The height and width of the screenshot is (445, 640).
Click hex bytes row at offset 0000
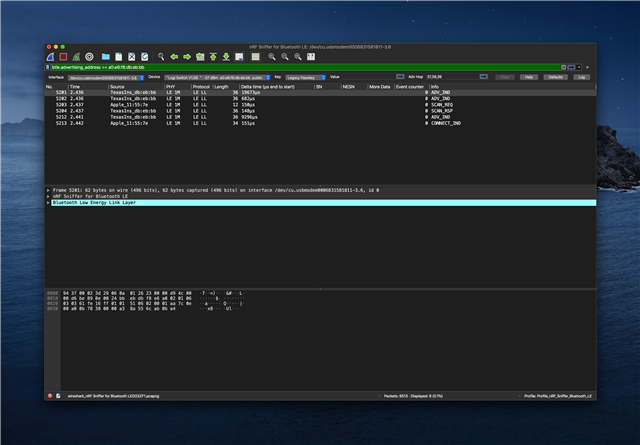click(127, 293)
